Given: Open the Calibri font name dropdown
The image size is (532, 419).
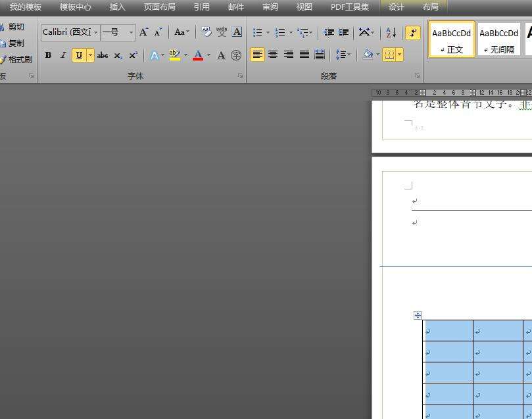Looking at the screenshot, I should pos(96,32).
